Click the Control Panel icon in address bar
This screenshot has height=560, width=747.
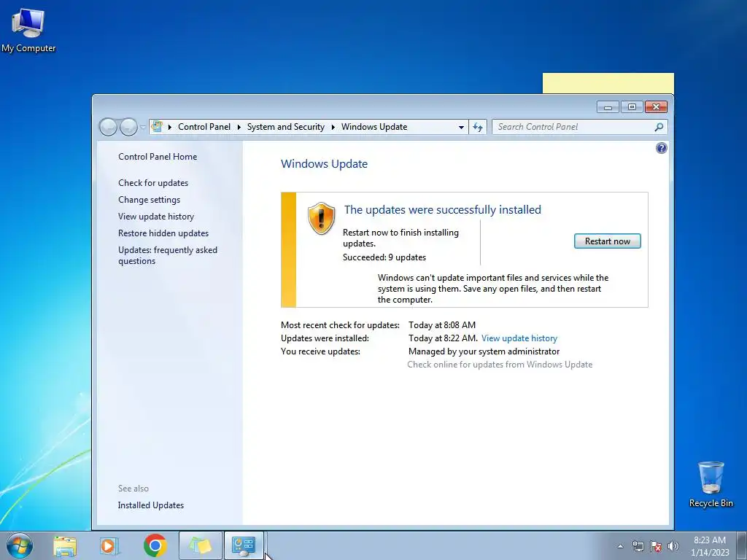[156, 127]
